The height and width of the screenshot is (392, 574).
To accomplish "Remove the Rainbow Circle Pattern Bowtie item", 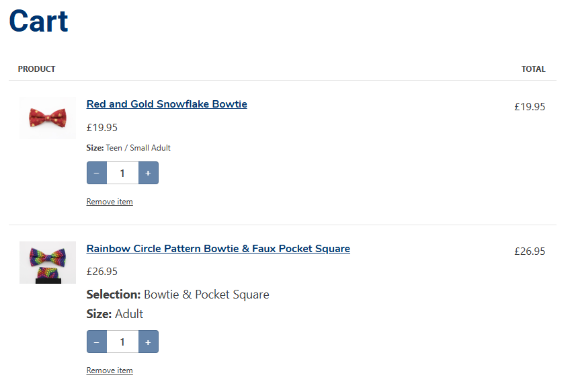I will [x=110, y=370].
